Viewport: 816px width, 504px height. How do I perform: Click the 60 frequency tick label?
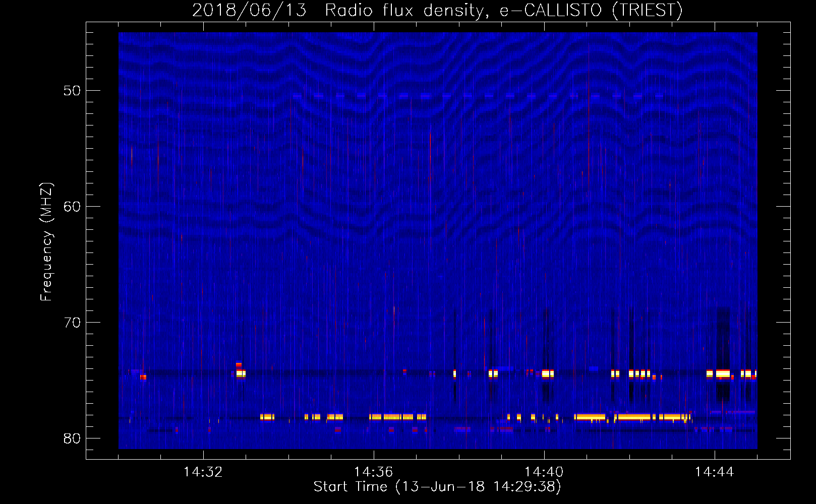(72, 207)
